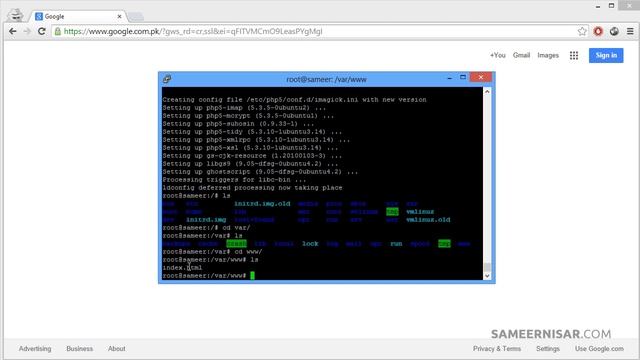Click the terminal scrollbar down arrow
640x360 pixels.
pyautogui.click(x=487, y=276)
